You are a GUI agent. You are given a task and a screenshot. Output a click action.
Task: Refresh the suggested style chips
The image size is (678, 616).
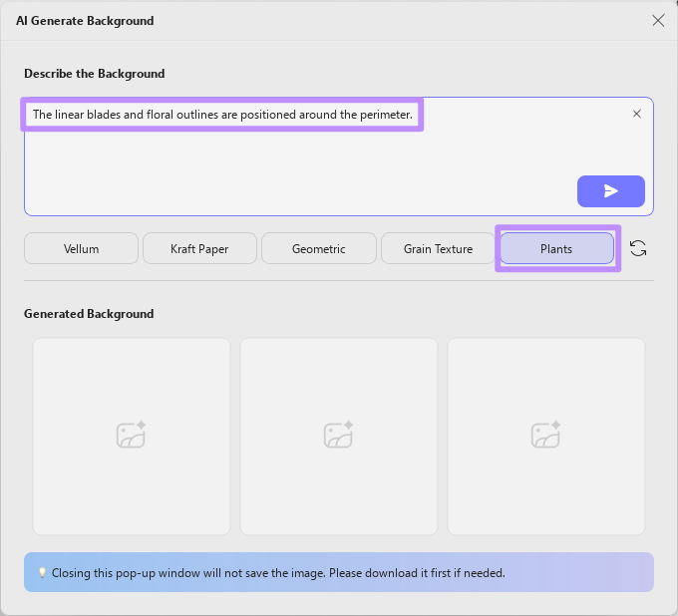[638, 248]
